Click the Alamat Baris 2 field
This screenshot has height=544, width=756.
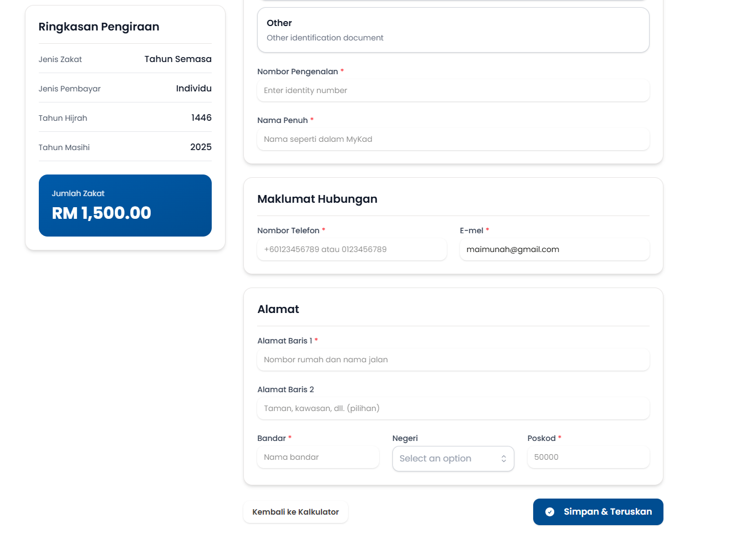tap(453, 408)
